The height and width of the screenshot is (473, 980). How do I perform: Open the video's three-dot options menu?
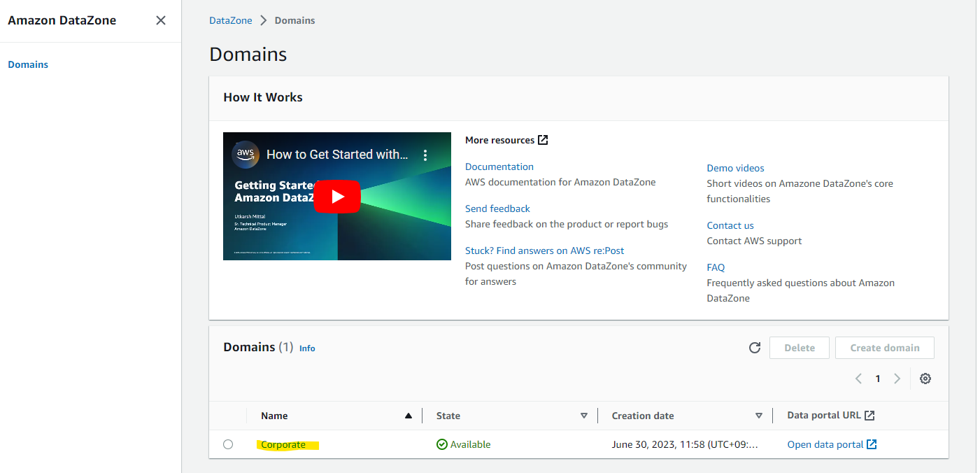tap(425, 155)
